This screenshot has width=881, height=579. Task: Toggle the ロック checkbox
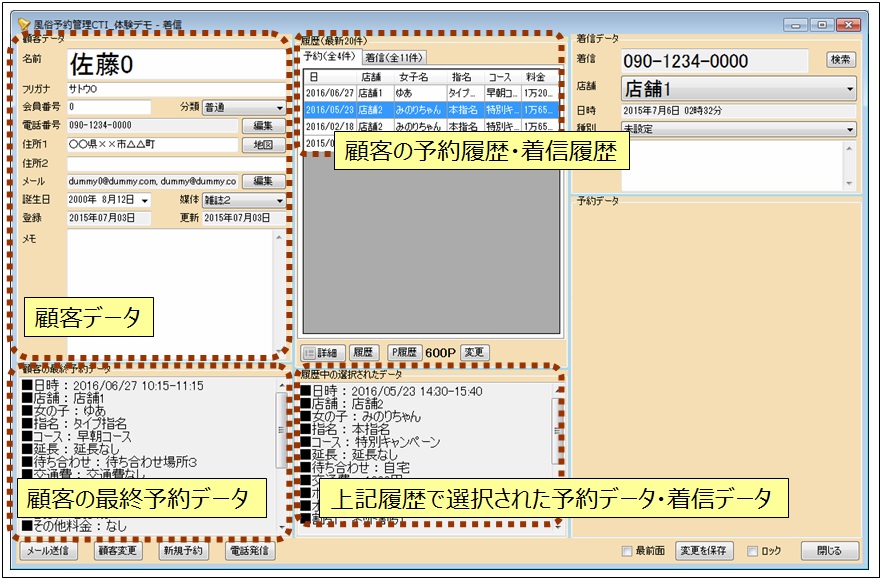click(x=753, y=551)
